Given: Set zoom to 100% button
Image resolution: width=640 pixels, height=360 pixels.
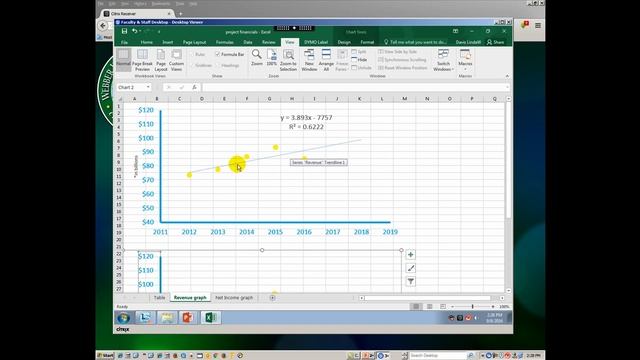Looking at the screenshot, I should [271, 58].
